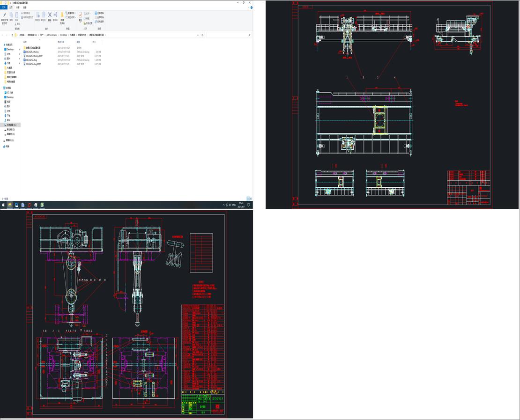Screen dimensions: 520x420
Task: Sort by the Name column header
Action: click(x=25, y=42)
